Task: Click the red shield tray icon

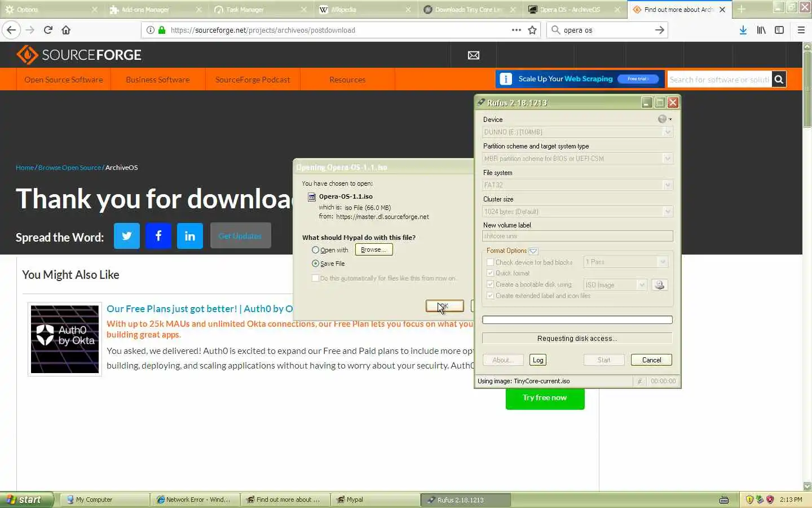Action: tap(770, 500)
